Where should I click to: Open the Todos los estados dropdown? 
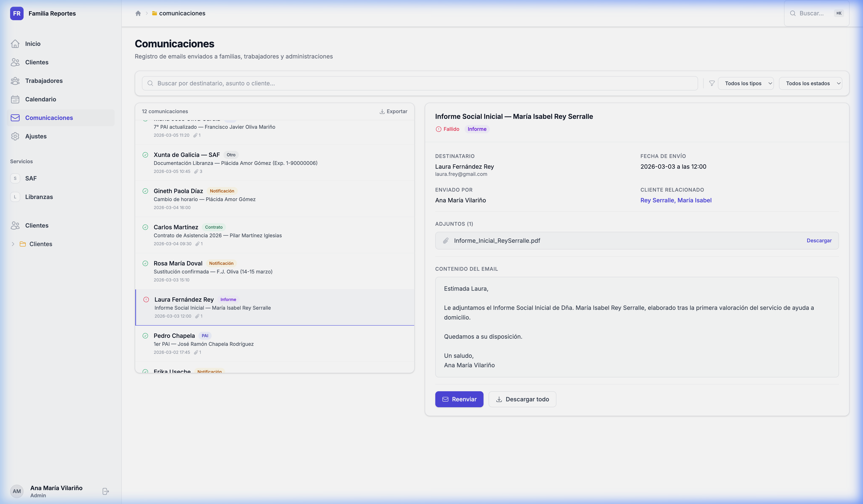tap(810, 83)
